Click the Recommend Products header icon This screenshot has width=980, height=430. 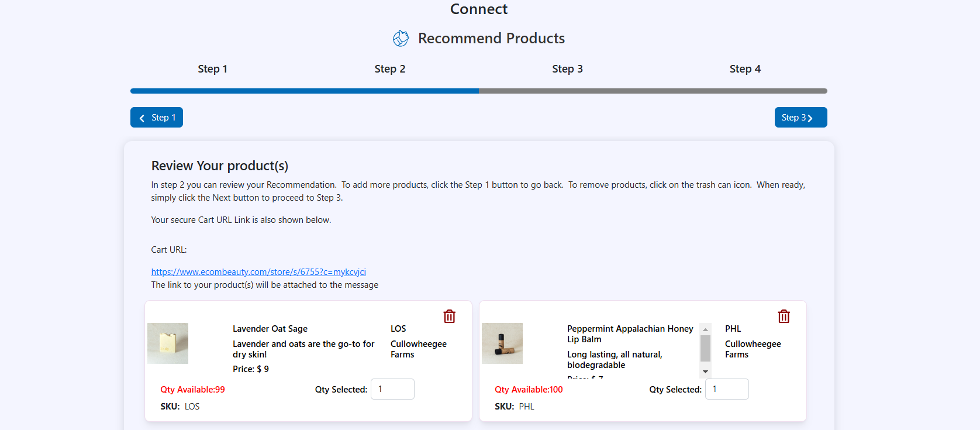[x=401, y=39]
